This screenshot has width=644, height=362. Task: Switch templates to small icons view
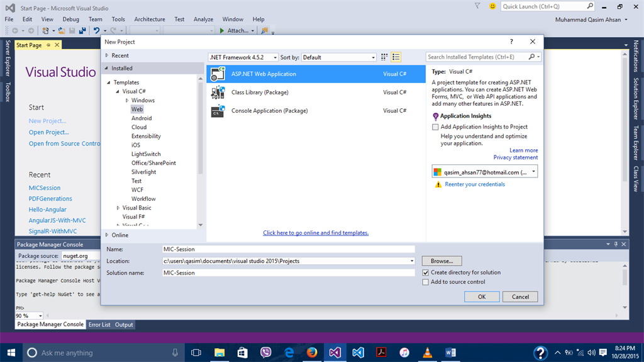click(384, 57)
